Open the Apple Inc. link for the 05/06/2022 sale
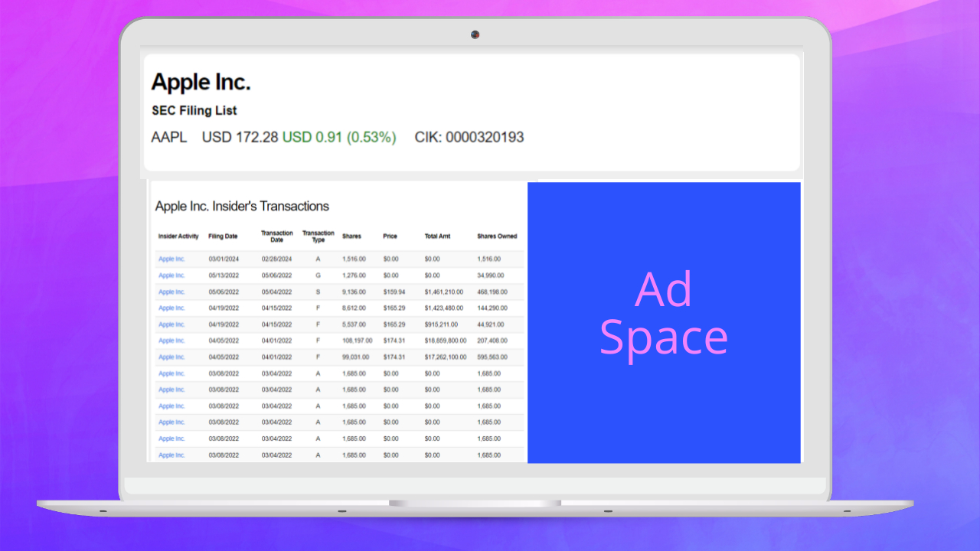The height and width of the screenshot is (551, 980). pyautogui.click(x=171, y=292)
